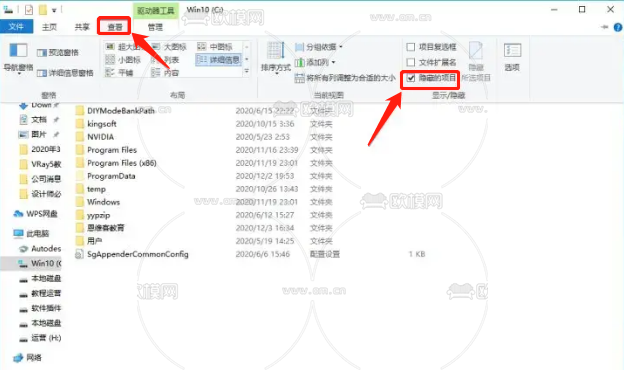
Task: Open folder options (选项)
Action: [x=512, y=58]
